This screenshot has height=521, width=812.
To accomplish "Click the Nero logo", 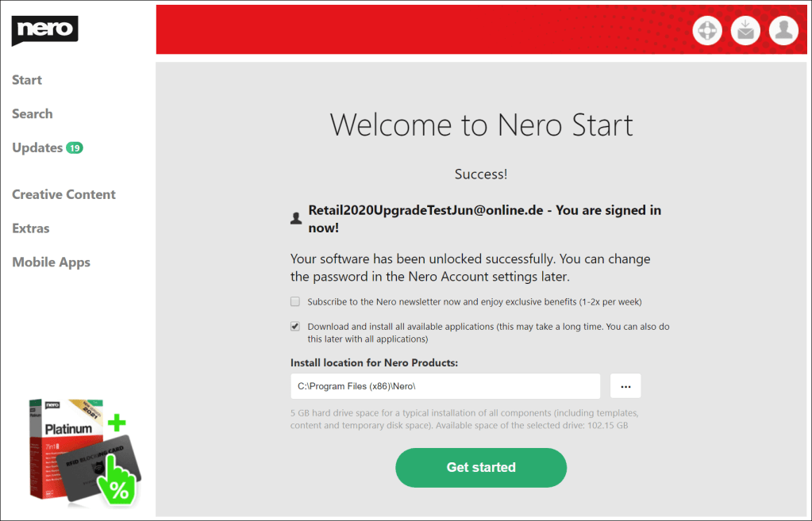I will tap(44, 30).
